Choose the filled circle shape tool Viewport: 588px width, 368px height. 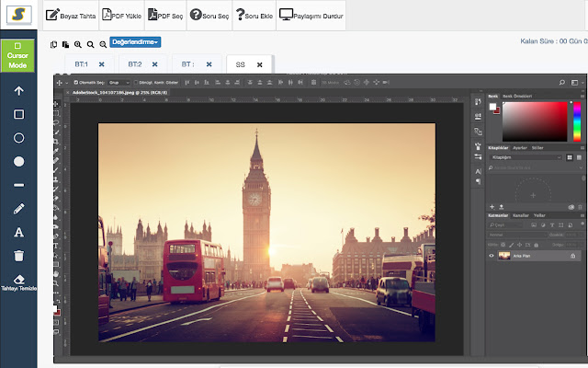(18, 161)
